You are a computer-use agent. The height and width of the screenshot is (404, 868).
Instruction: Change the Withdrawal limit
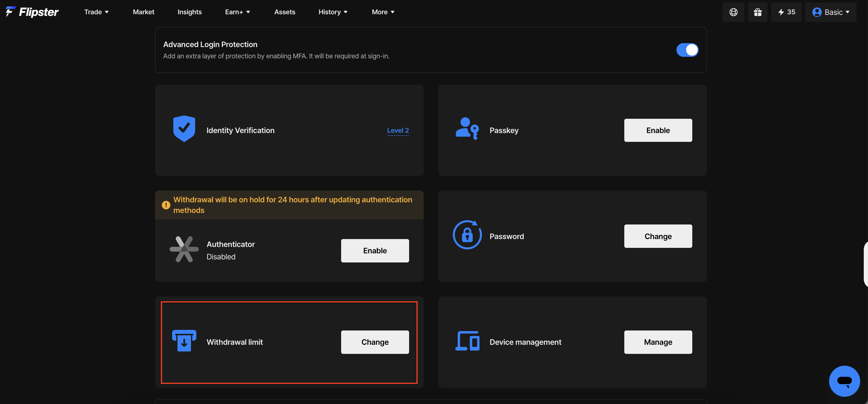click(x=375, y=342)
